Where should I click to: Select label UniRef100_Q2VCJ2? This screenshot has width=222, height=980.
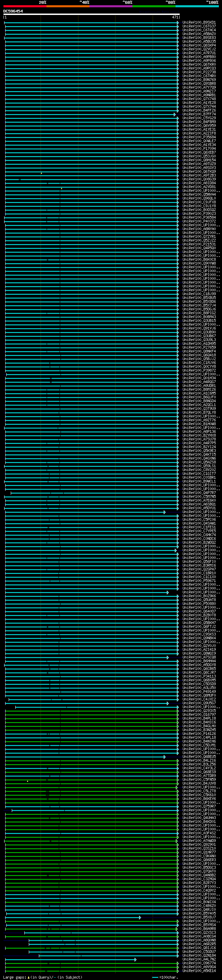[199, 49]
